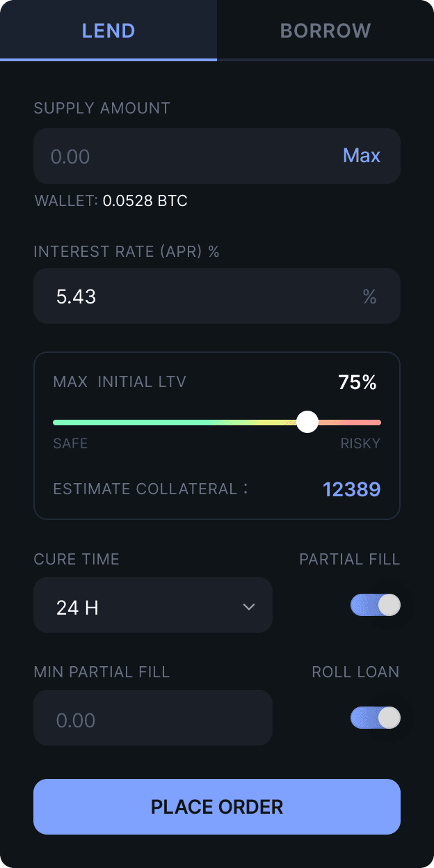Screen dimensions: 434x868
Task: Turn off the Roll Loan switch
Action: tap(376, 718)
